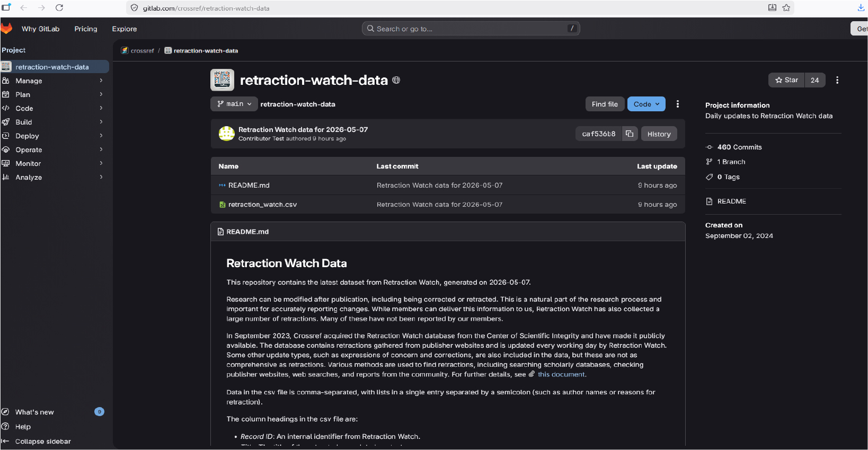This screenshot has width=868, height=450.
Task: Click the README.md panel header icon
Action: [x=220, y=232]
